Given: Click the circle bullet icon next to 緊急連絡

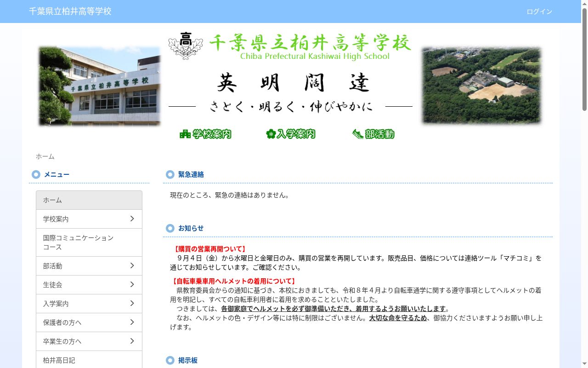Looking at the screenshot, I should tap(170, 174).
